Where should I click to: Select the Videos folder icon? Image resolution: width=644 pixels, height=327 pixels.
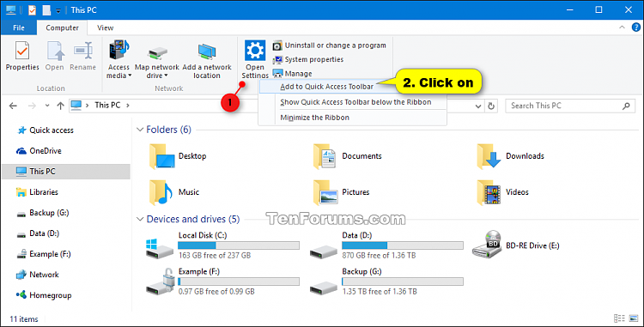click(x=489, y=192)
